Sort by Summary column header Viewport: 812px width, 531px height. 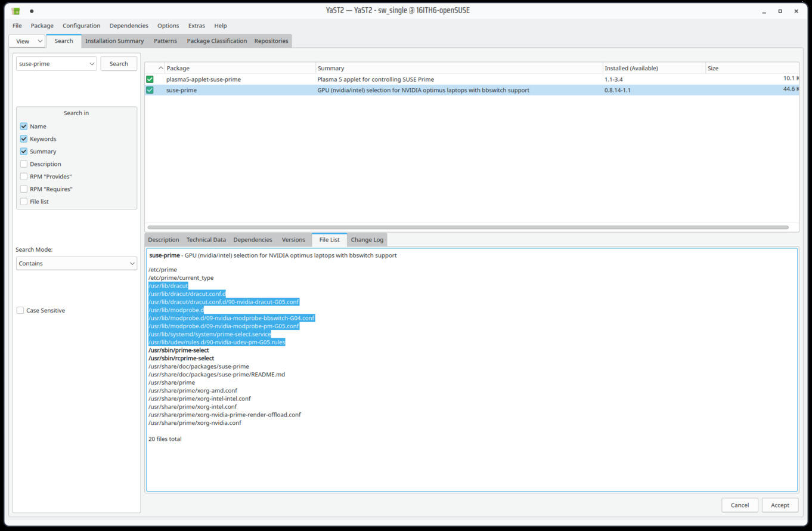click(459, 68)
